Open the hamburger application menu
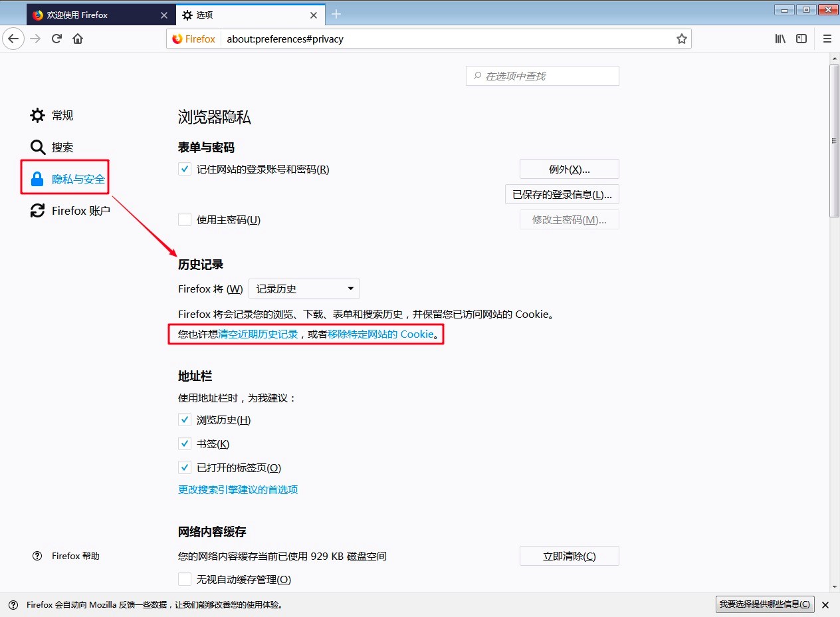The height and width of the screenshot is (617, 840). tap(827, 39)
